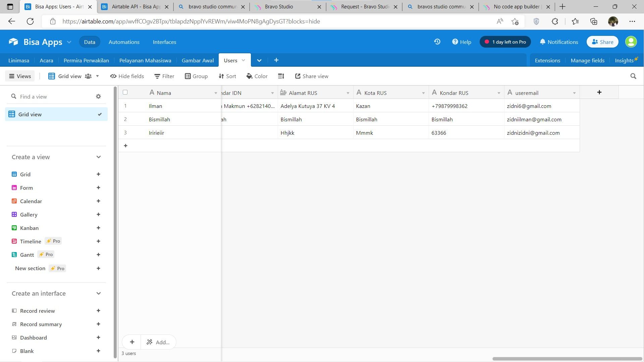The image size is (644, 362).
Task: Open the Automations tab
Action: click(124, 42)
